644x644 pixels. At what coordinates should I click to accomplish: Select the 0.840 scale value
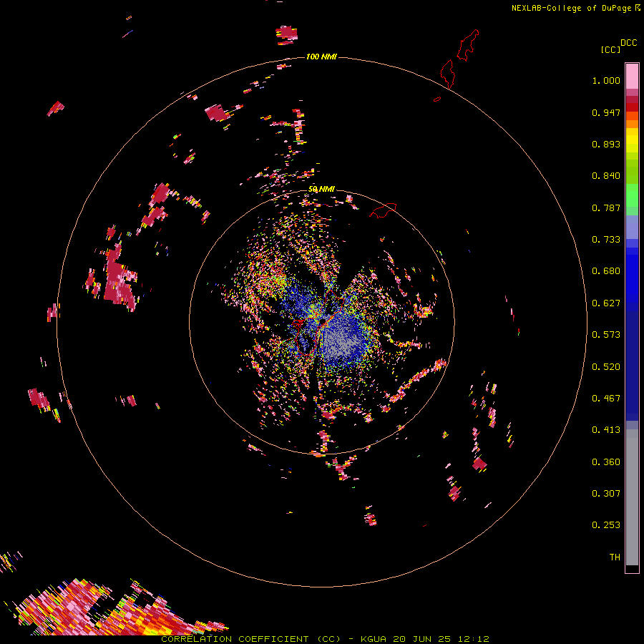coord(606,176)
